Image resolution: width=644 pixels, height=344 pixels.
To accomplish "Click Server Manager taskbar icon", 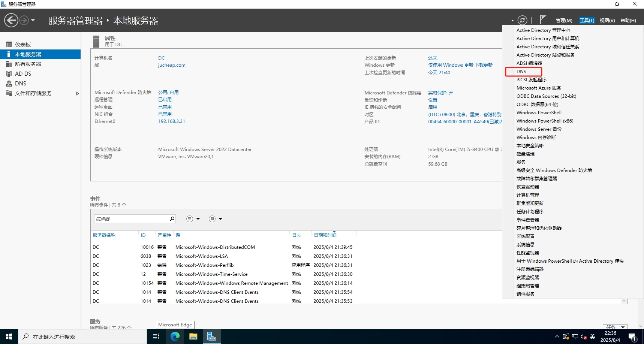I will [x=212, y=337].
